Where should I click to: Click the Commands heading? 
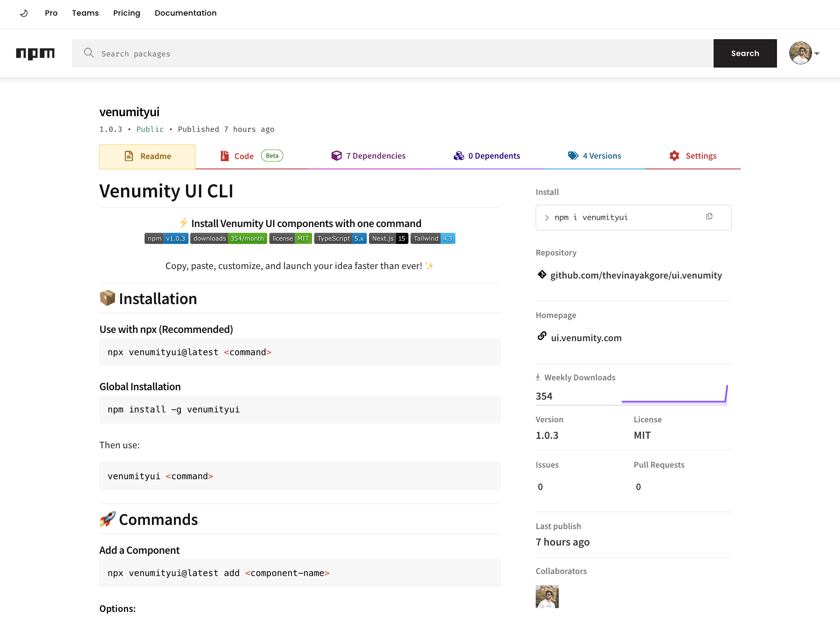pos(158,520)
